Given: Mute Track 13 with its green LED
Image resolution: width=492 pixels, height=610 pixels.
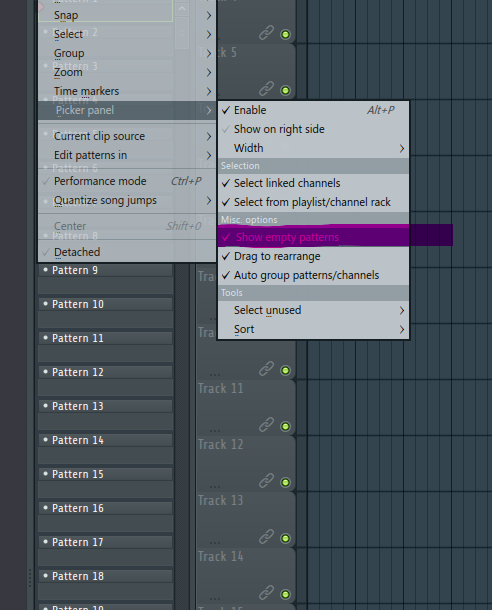Looking at the screenshot, I should tap(285, 539).
